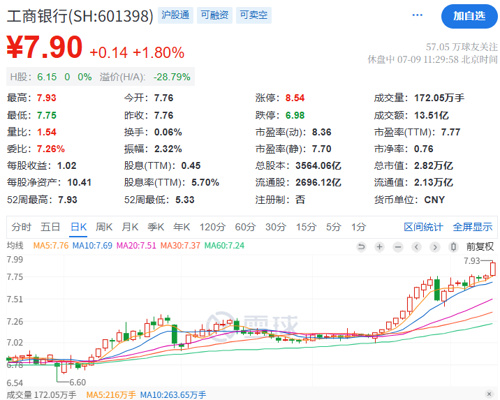Select the 周K weekly chart tab
500x400 pixels.
(x=104, y=227)
